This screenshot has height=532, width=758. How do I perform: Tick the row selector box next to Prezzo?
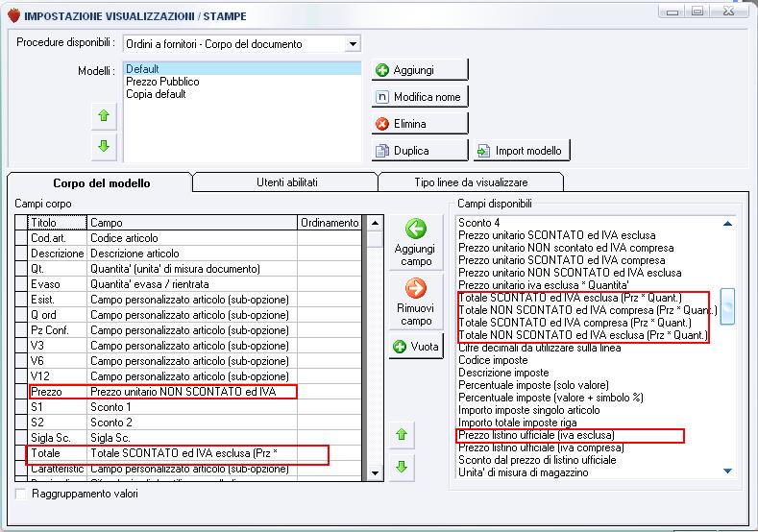21,392
